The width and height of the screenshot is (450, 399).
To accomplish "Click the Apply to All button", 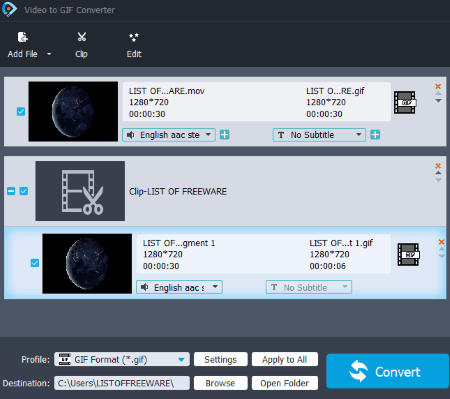I will click(x=285, y=360).
